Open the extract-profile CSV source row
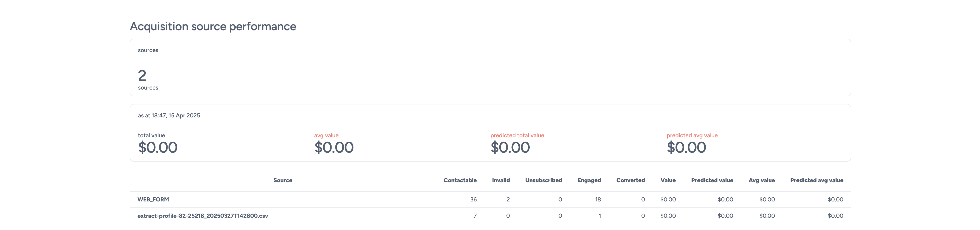980x230 pixels. [x=203, y=216]
